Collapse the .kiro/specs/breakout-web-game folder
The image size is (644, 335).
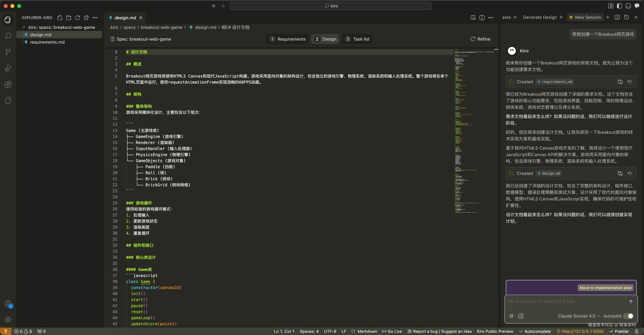[x=24, y=27]
